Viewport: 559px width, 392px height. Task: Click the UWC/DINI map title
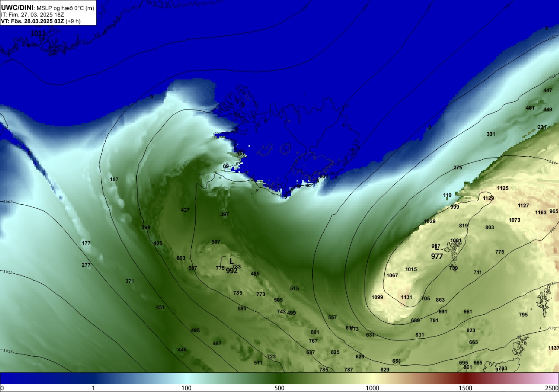pos(48,8)
